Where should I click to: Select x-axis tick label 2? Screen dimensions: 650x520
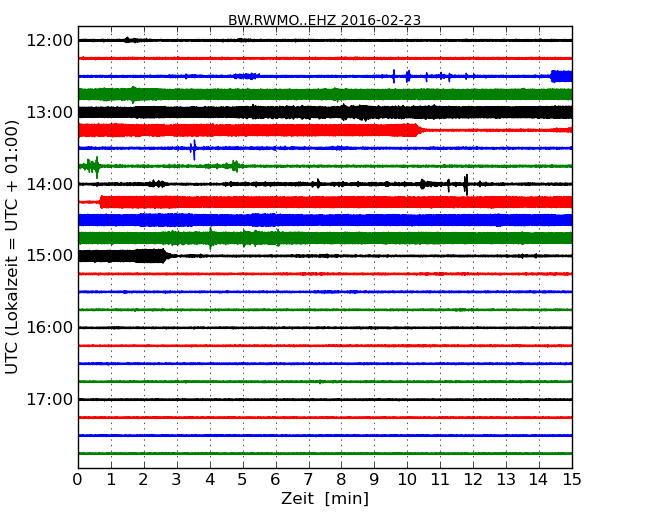coord(143,480)
